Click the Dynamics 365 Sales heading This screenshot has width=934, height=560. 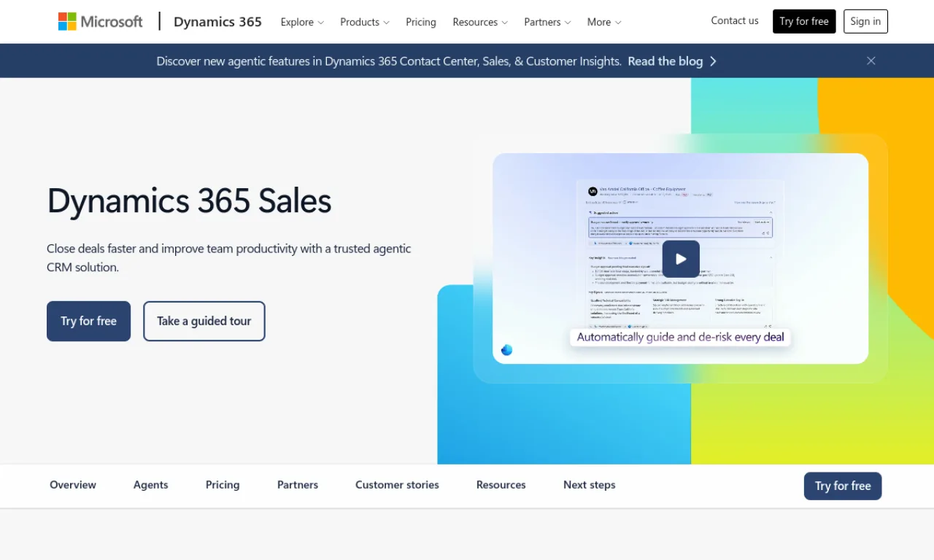pos(190,201)
